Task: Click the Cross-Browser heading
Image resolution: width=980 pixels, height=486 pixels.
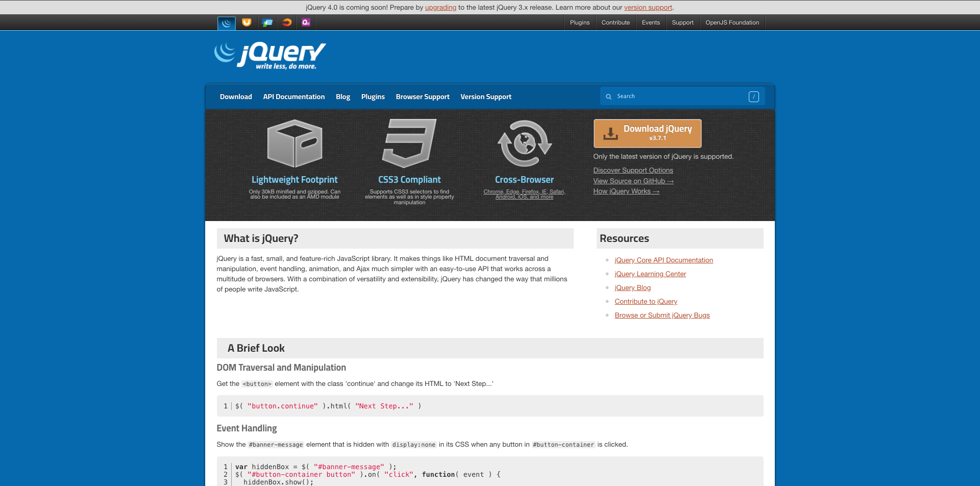Action: coord(524,180)
